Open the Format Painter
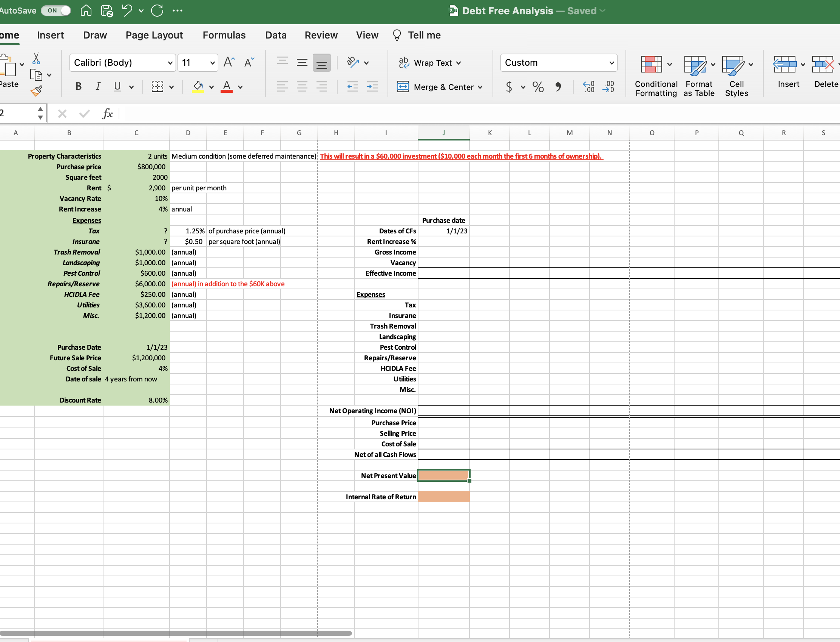This screenshot has width=840, height=642. point(37,91)
